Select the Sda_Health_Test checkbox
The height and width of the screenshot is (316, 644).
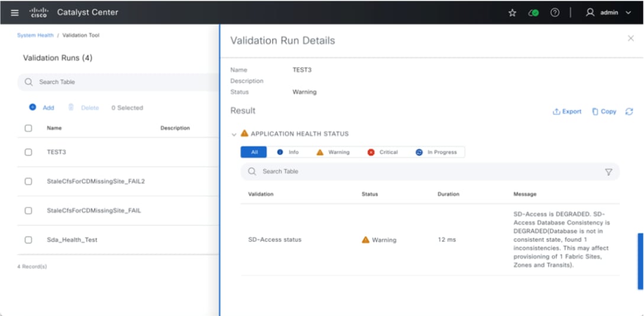click(x=28, y=240)
